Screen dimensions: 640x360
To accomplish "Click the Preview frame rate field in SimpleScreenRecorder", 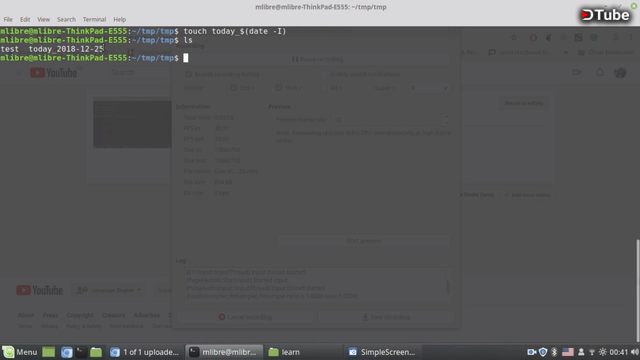I will click(x=387, y=120).
